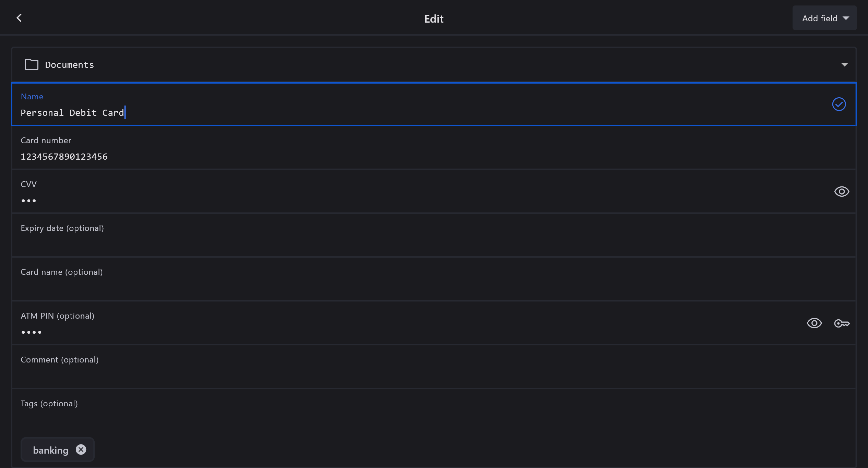Click the Documents folder dropdown row
Viewport: 868px width, 468px height.
pyautogui.click(x=412, y=65)
